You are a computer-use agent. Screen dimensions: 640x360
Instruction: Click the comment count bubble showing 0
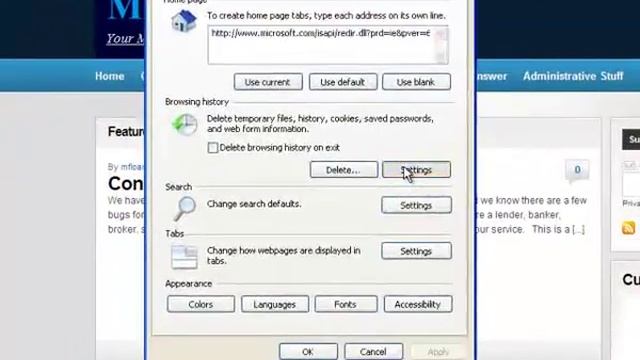[577, 170]
